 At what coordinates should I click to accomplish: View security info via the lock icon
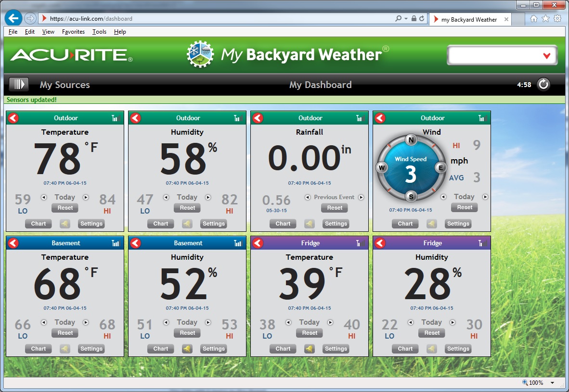pyautogui.click(x=414, y=18)
